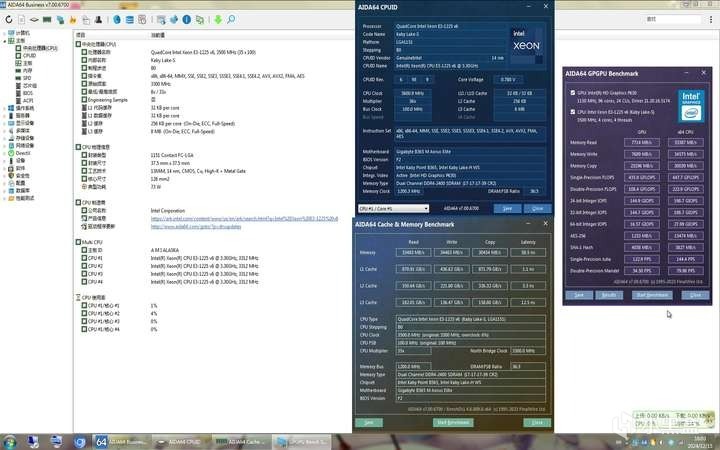Click the blue stacked database toolbar icon
The image size is (720, 450).
click(x=129, y=20)
